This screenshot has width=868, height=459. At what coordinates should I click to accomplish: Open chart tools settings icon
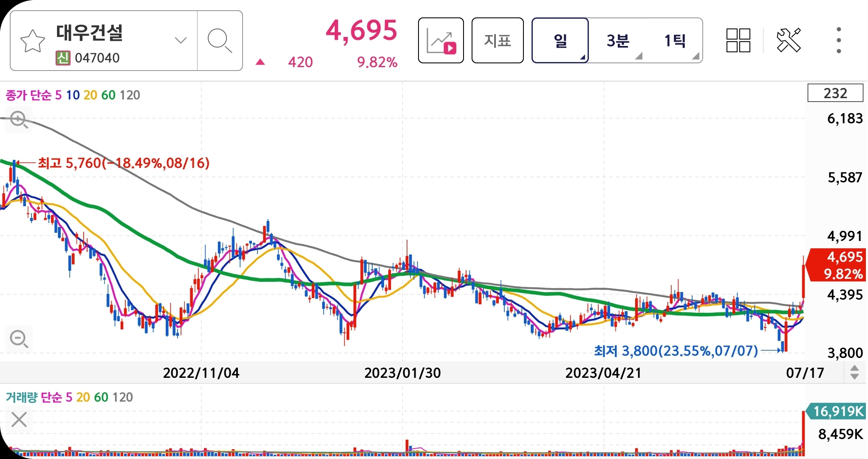pos(789,40)
